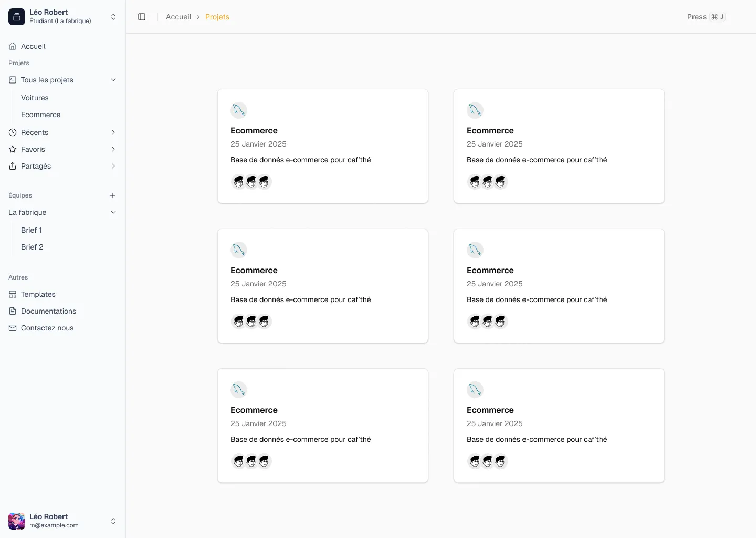Click the Partagés share icon
The width and height of the screenshot is (756, 538).
pos(13,166)
